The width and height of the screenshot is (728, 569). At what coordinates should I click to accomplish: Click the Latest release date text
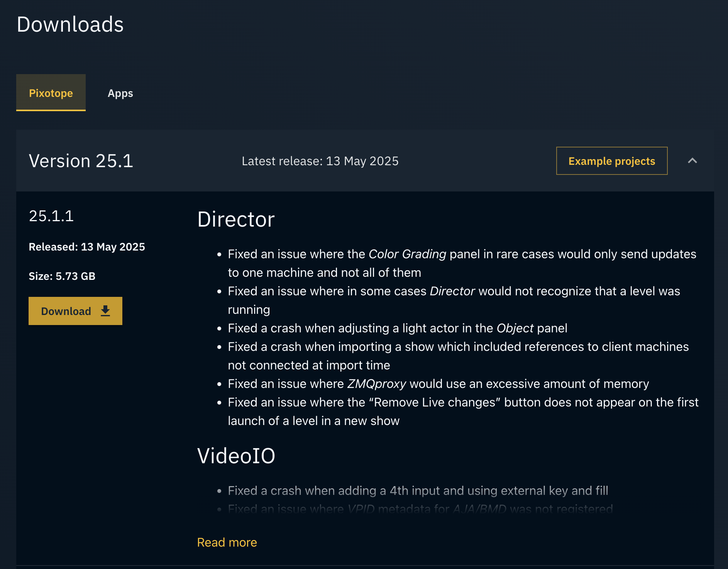(320, 161)
